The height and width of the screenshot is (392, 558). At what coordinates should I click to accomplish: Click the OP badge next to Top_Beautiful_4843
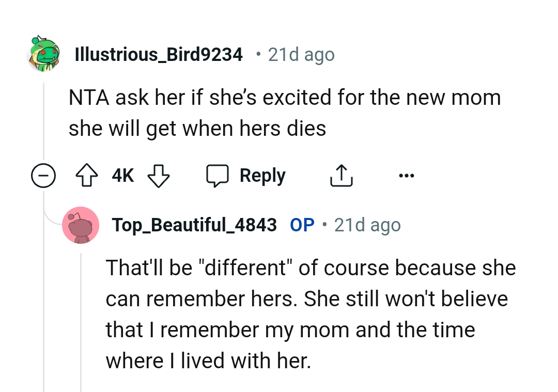(x=303, y=225)
